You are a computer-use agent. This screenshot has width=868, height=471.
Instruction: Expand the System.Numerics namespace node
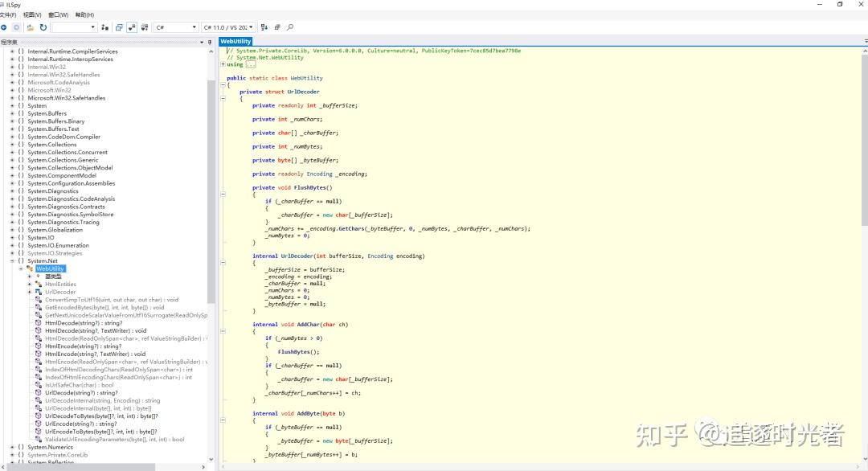coord(12,447)
